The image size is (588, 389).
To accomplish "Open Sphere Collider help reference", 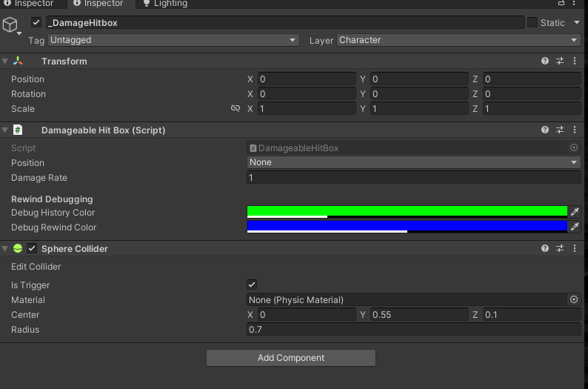I will tap(545, 248).
